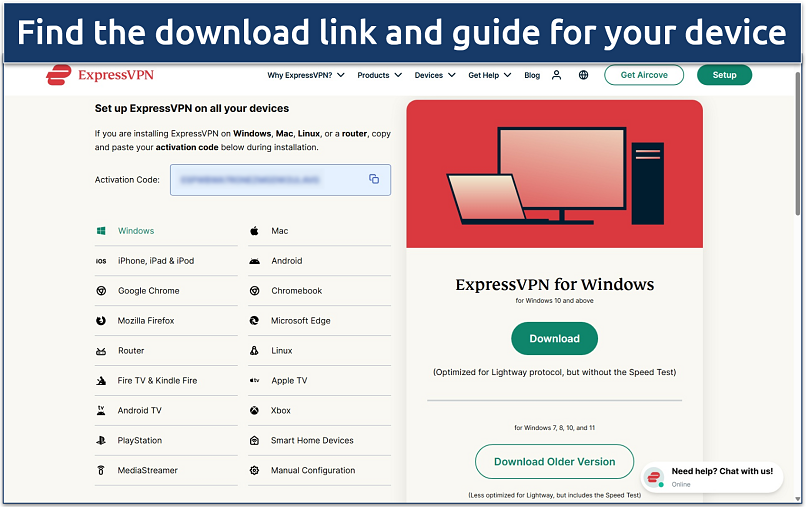This screenshot has width=806, height=507.
Task: Select the Windows device tab
Action: point(166,231)
